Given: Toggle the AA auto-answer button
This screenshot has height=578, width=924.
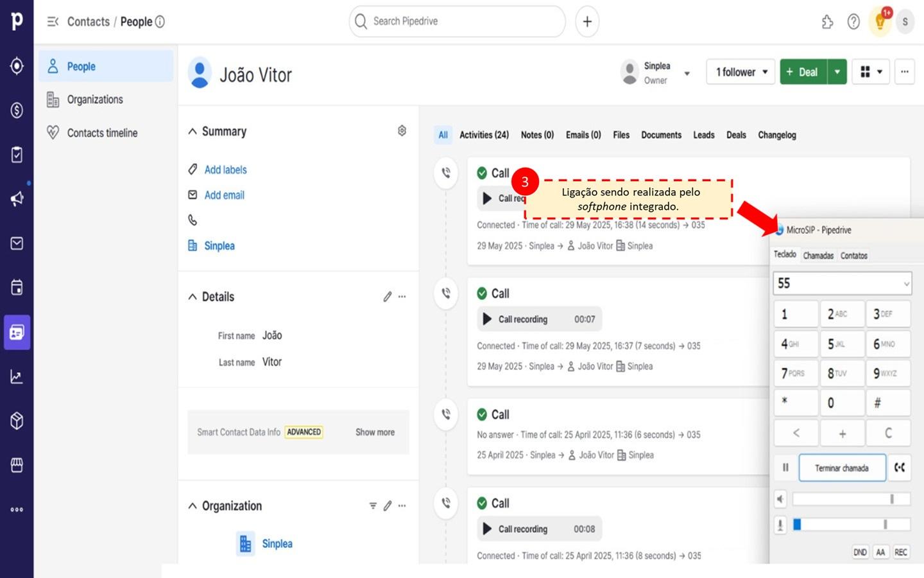Looking at the screenshot, I should tap(880, 552).
